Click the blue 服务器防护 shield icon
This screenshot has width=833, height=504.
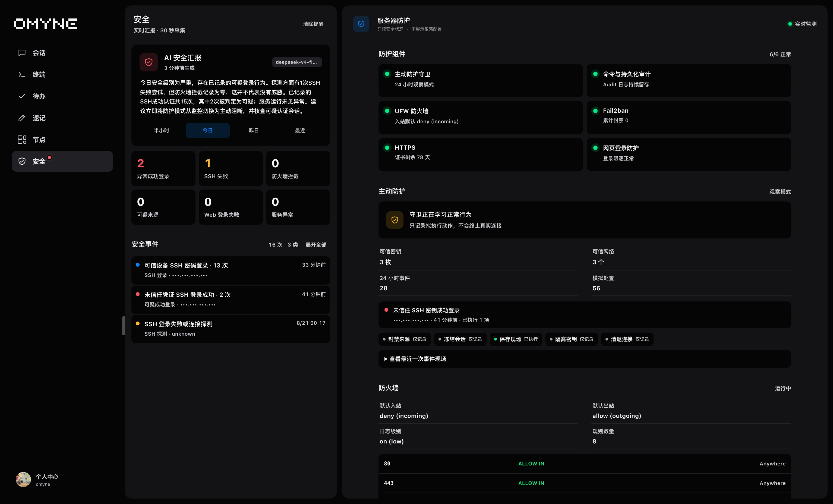[361, 24]
